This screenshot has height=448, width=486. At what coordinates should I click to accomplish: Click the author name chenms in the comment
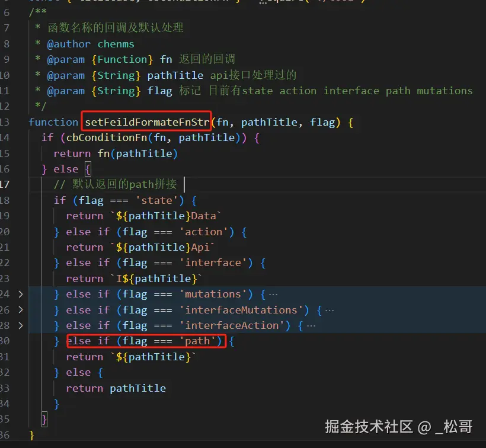(x=116, y=44)
